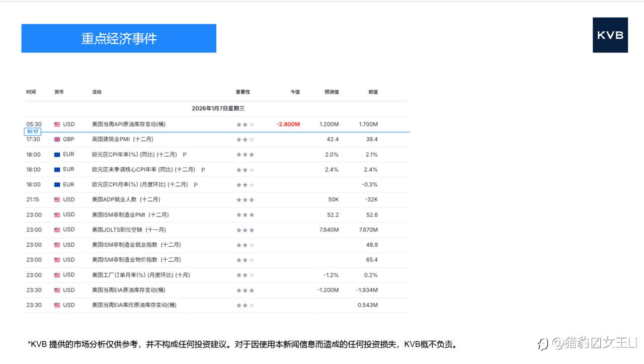This screenshot has width=644, height=364.
Task: Click the USD flag next to 美国ADP就业人数
Action: [57, 199]
